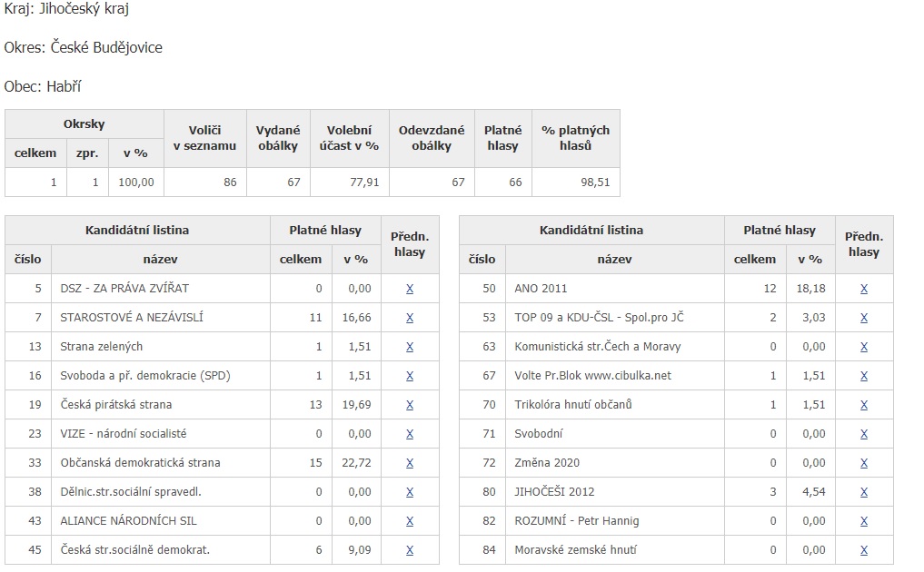Click X link for Strana zelených
The width and height of the screenshot is (924, 572).
pos(410,347)
